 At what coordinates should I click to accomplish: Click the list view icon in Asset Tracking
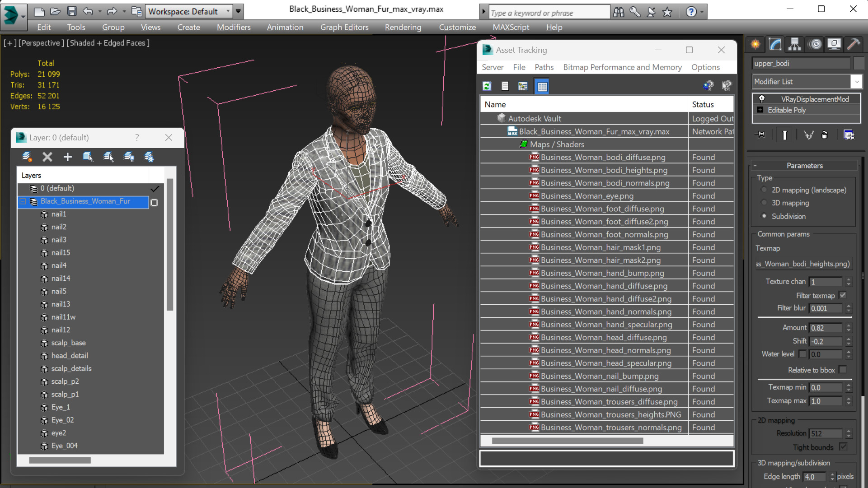coord(505,86)
